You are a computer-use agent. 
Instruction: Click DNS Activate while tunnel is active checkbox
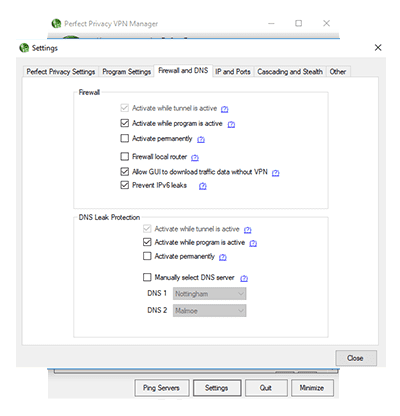[x=147, y=229]
